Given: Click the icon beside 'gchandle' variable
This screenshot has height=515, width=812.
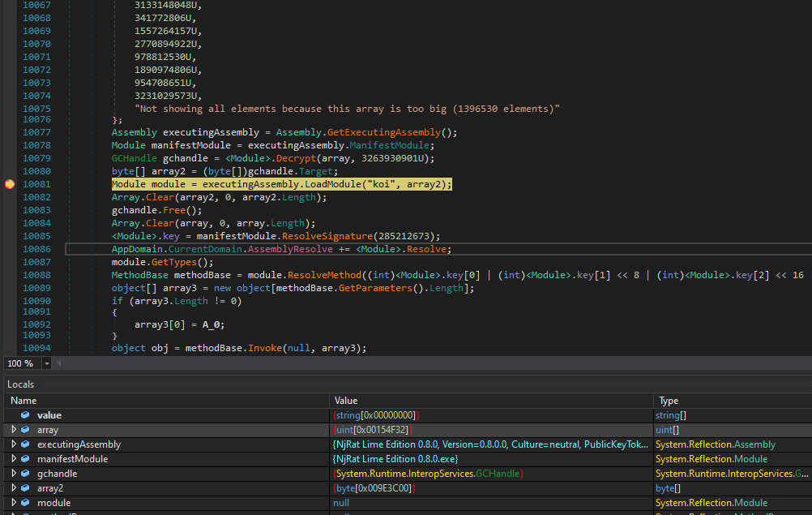Looking at the screenshot, I should [25, 474].
